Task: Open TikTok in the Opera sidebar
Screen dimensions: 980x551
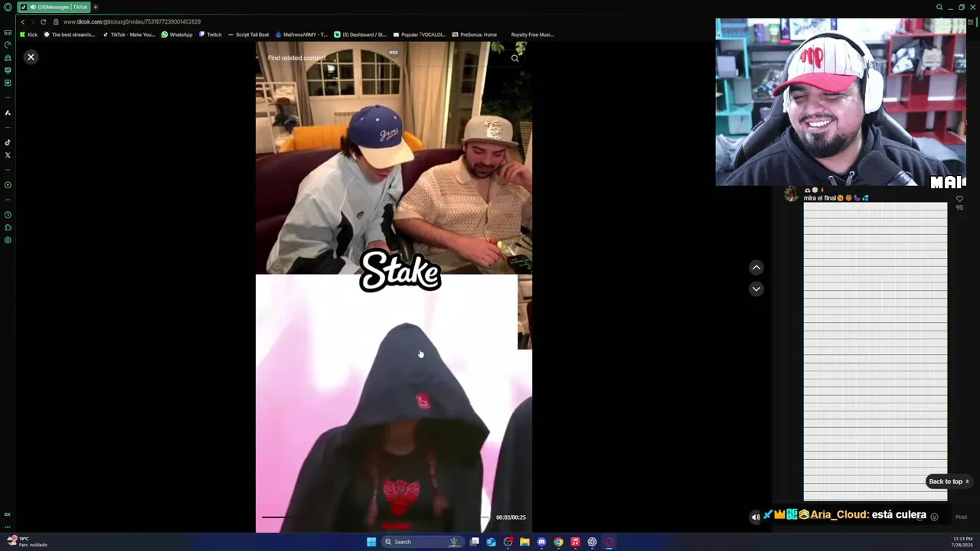Action: click(x=8, y=142)
